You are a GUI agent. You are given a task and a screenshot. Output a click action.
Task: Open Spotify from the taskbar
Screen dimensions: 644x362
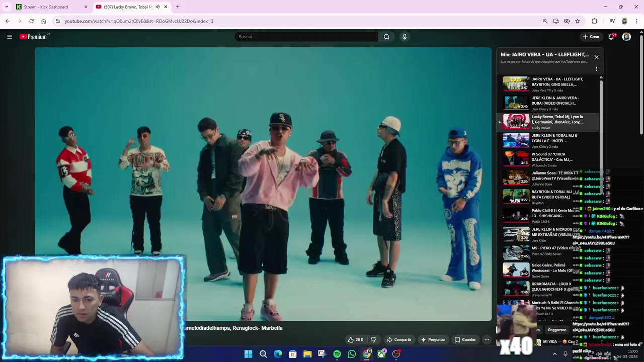click(x=337, y=354)
